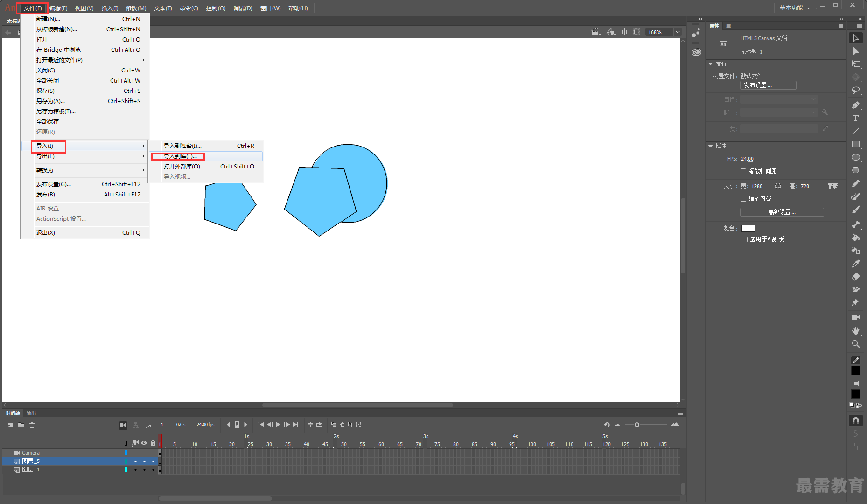Toggle the loop playback button
867x504 pixels.
click(x=320, y=425)
